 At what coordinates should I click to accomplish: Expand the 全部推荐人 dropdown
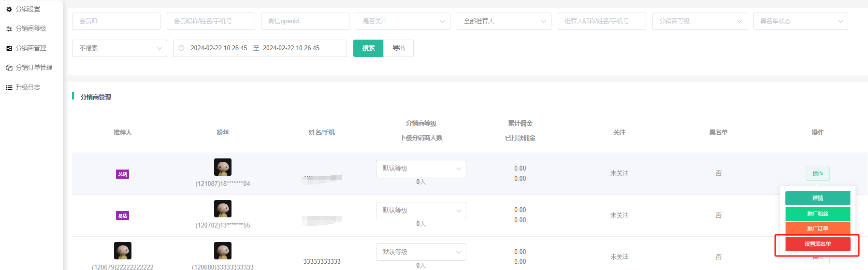click(x=504, y=21)
